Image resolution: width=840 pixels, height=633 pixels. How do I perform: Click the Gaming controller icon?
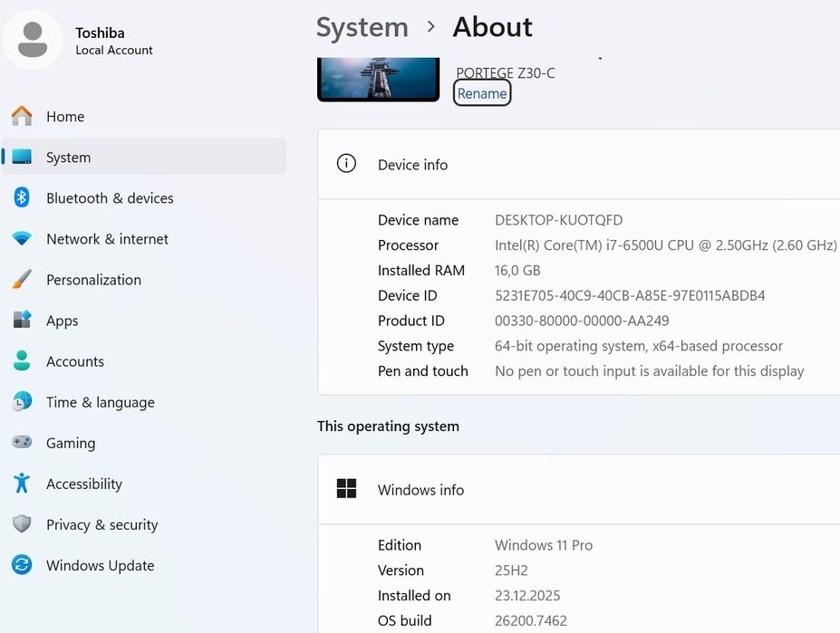22,443
